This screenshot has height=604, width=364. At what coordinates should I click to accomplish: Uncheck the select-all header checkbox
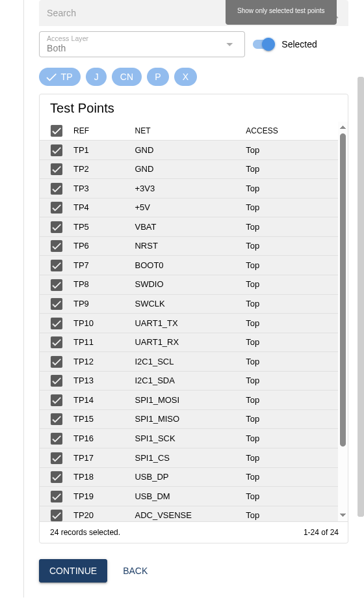coord(57,131)
